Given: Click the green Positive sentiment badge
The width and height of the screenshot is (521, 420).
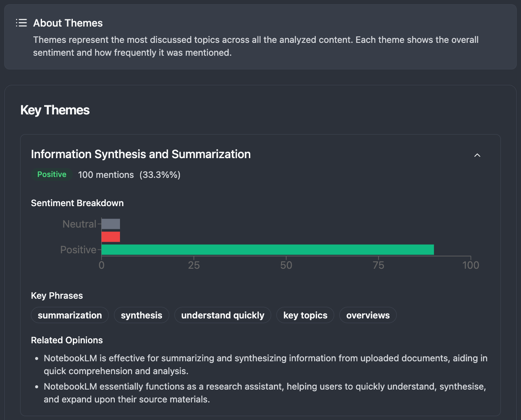Looking at the screenshot, I should pos(51,174).
